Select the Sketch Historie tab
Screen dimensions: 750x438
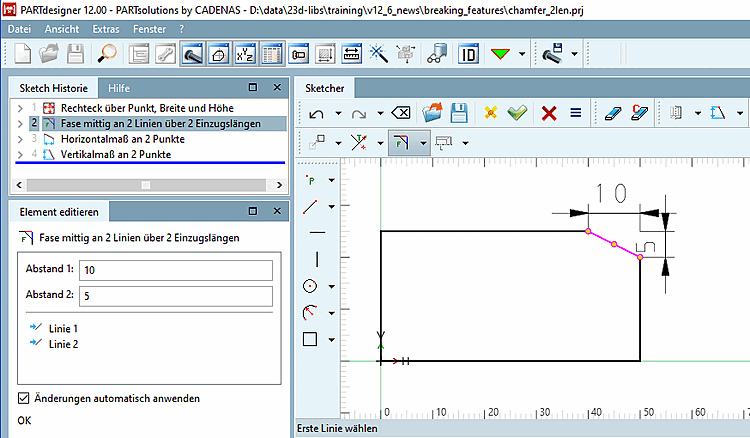point(54,88)
